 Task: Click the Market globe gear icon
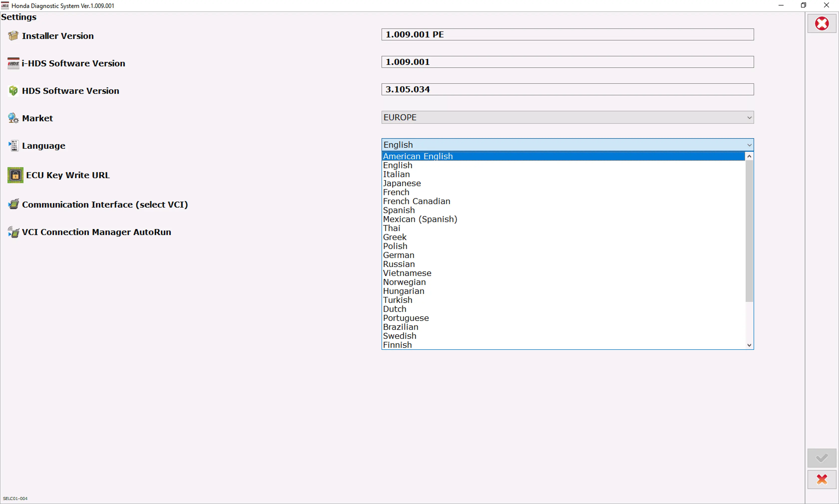click(13, 118)
